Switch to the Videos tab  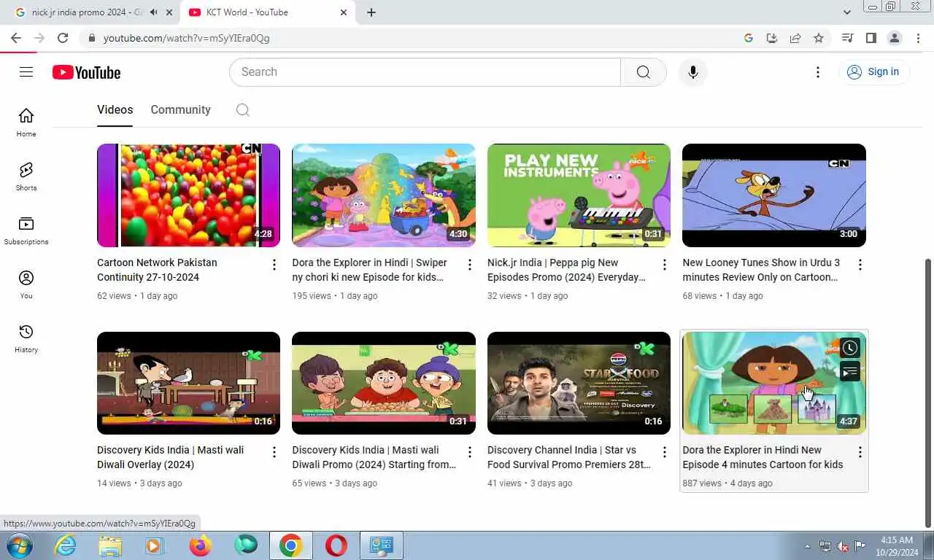[115, 110]
